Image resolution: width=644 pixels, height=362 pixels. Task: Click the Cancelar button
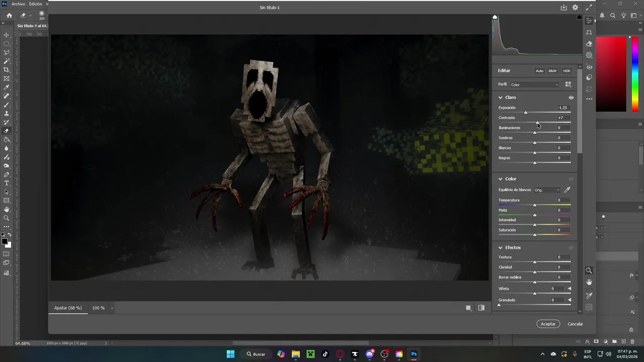coord(575,324)
